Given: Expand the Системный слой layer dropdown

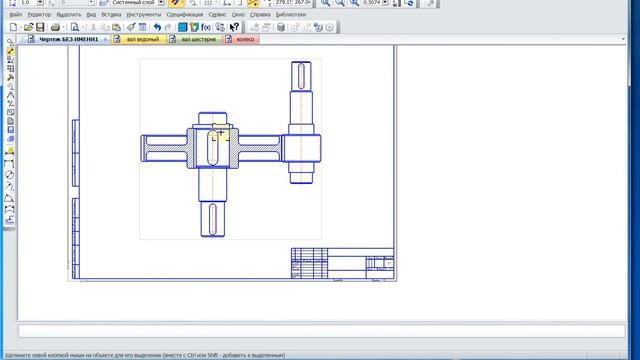Looking at the screenshot, I should [x=161, y=3].
